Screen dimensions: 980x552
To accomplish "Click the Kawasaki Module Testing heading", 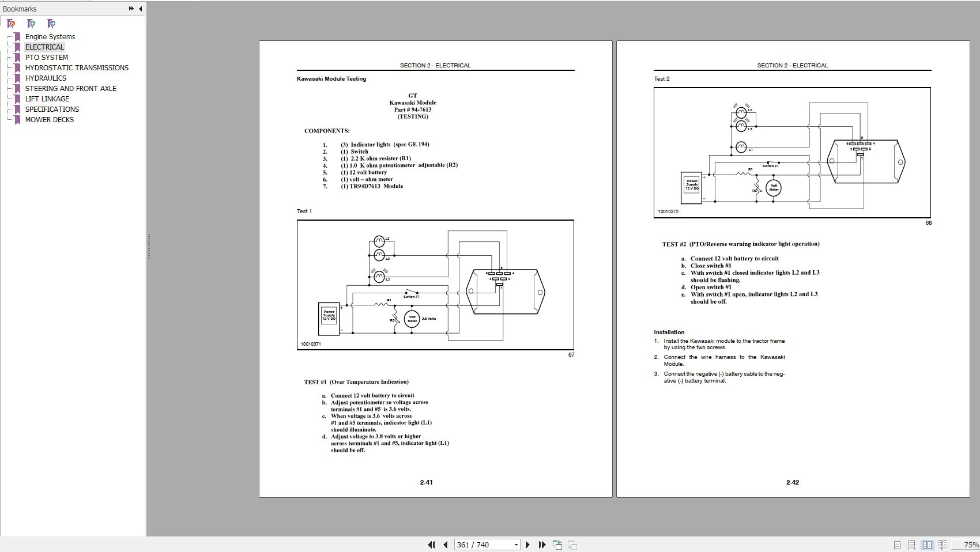I will pos(331,79).
